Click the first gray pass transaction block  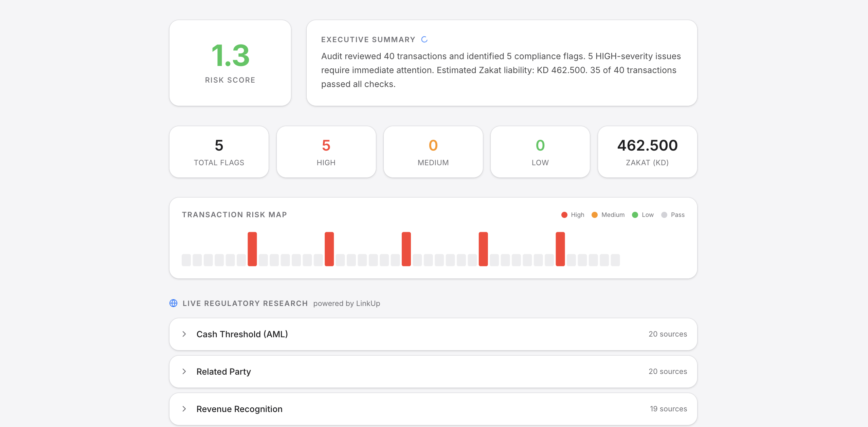pos(186,260)
